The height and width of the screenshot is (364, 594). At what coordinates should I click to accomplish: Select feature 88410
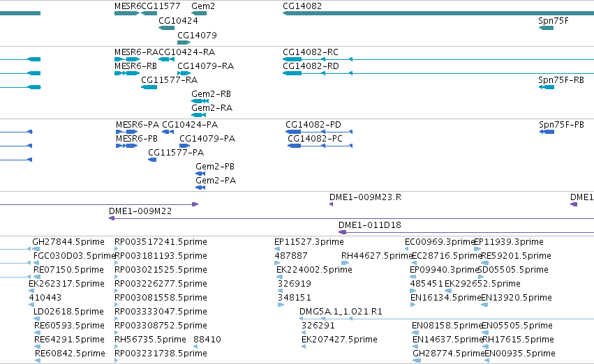pos(207,340)
